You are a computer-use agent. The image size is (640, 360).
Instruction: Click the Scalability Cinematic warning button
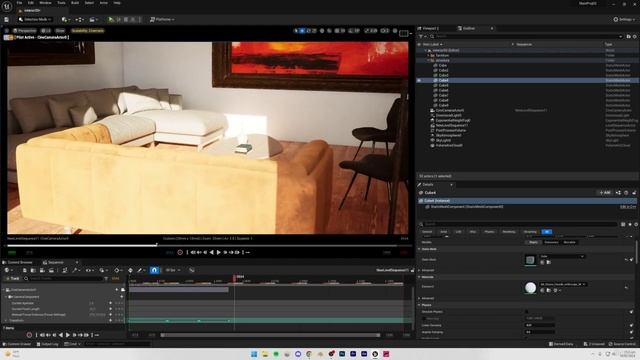pos(87,31)
